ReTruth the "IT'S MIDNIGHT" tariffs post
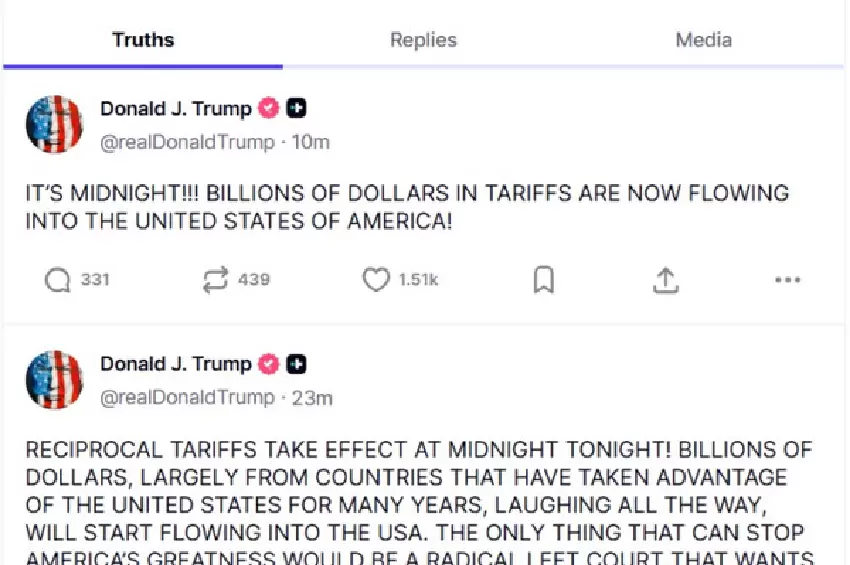Image resolution: width=850 pixels, height=565 pixels. pyautogui.click(x=215, y=280)
